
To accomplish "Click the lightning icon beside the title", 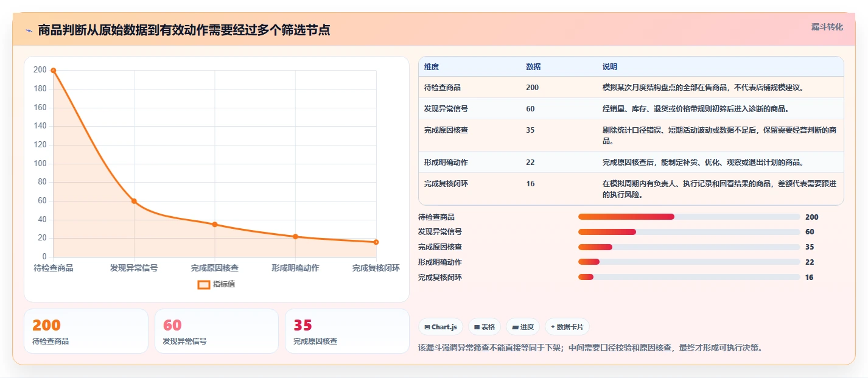I will 29,30.
